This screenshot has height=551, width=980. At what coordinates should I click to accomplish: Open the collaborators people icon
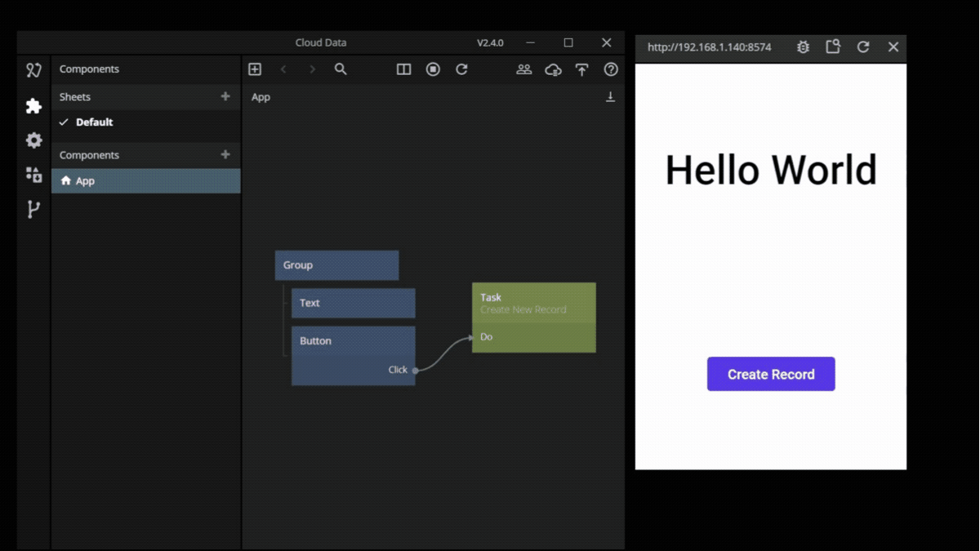(x=524, y=69)
